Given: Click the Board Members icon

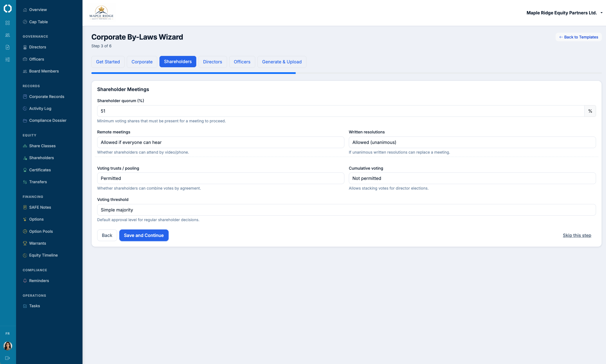Looking at the screenshot, I should 25,71.
